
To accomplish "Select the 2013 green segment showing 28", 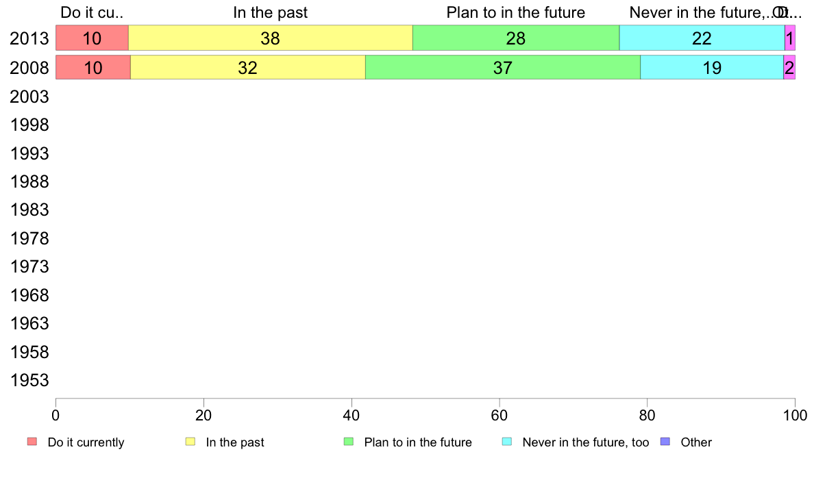I will pos(516,38).
